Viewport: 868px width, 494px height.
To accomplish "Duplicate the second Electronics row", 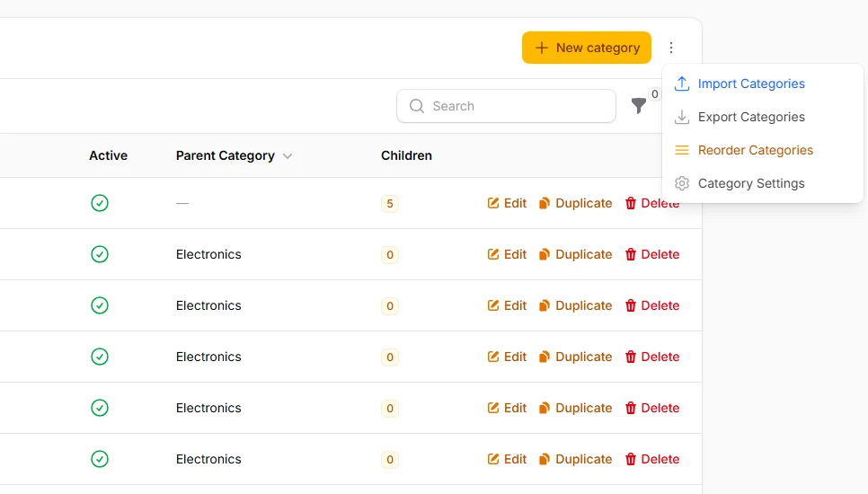I will 575,305.
